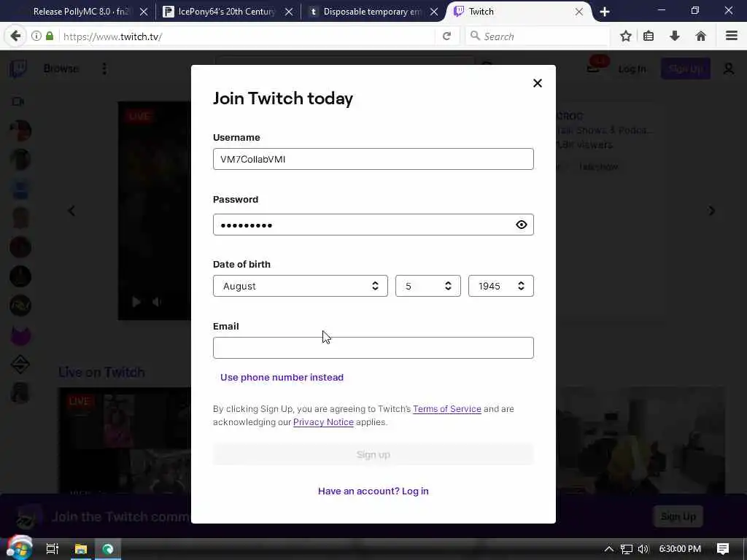Go to next carousel stream arrow
Screen dimensions: 747x560
[x=712, y=211]
